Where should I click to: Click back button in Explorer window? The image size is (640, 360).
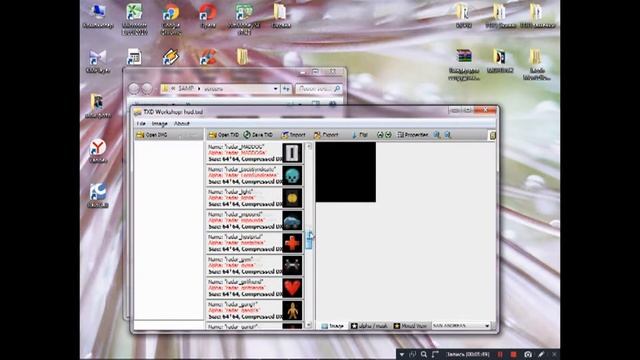[x=134, y=88]
